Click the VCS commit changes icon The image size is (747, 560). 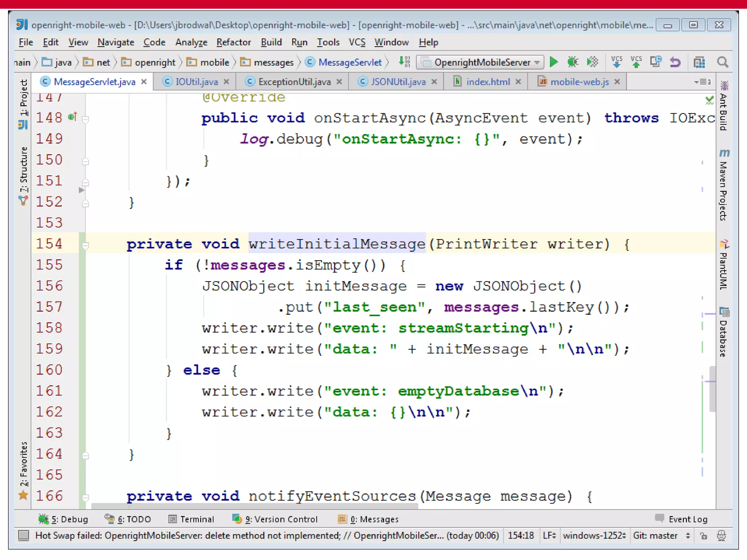(x=636, y=62)
